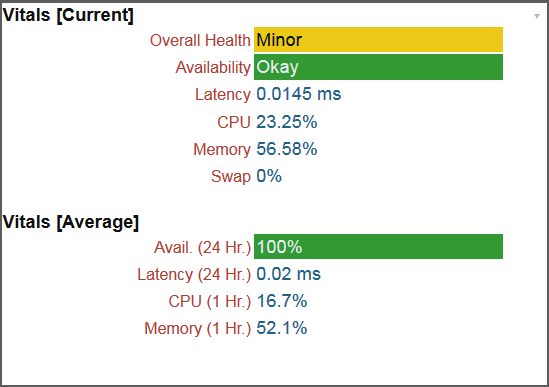The width and height of the screenshot is (549, 387).
Task: Open the Swap metric label
Action: tap(231, 177)
